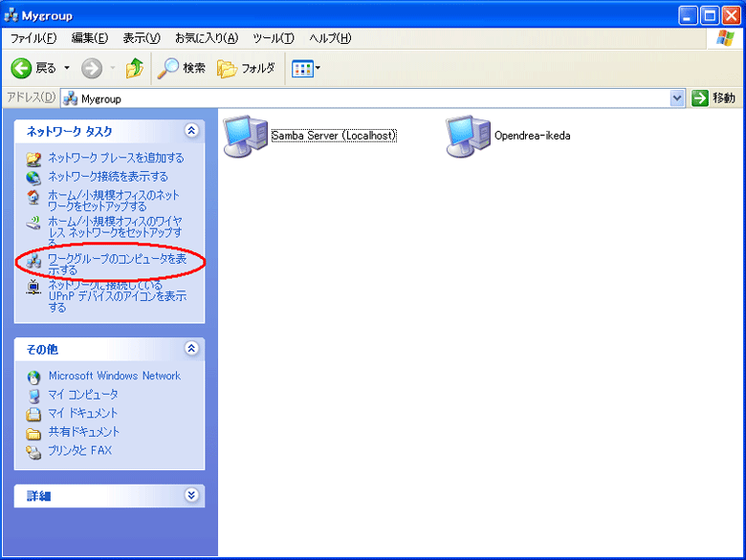Collapse the その他 panel
746x560 pixels.
[191, 349]
